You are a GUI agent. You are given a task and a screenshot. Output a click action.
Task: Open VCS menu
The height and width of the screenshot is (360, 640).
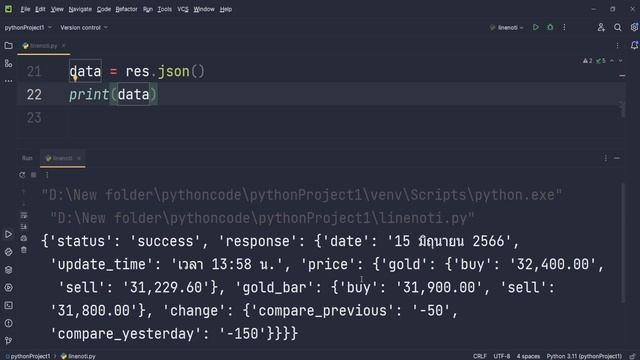pyautogui.click(x=183, y=9)
